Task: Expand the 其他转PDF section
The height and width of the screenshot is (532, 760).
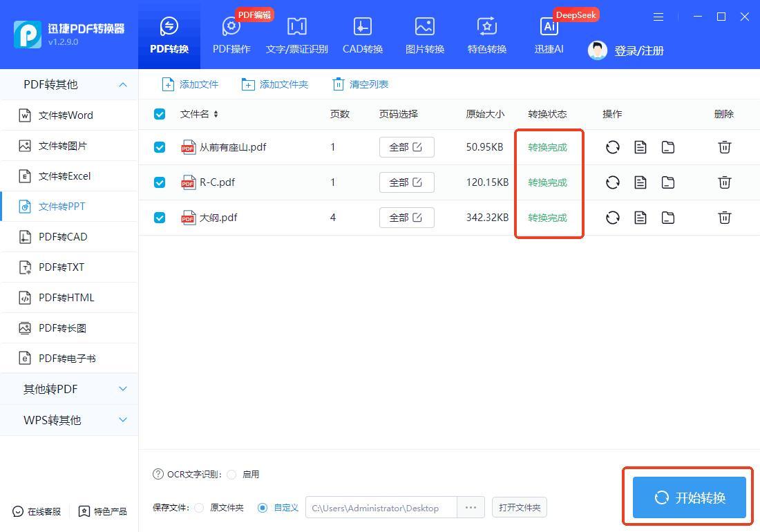Action: coord(123,389)
